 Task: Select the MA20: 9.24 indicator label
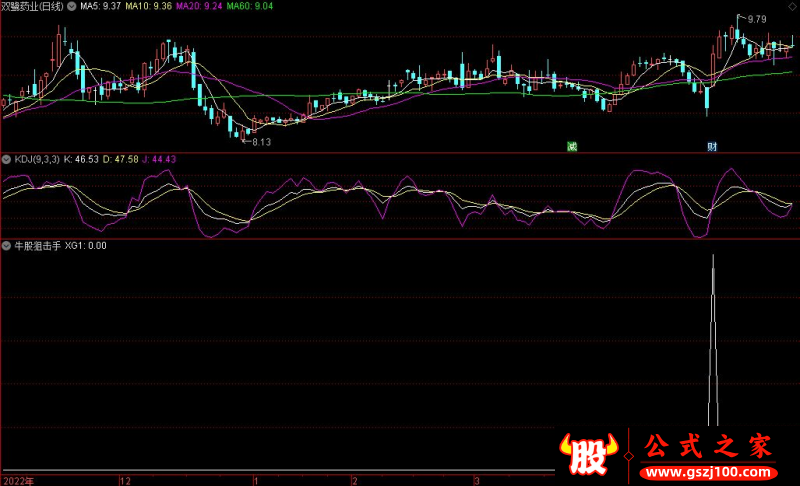(x=199, y=6)
